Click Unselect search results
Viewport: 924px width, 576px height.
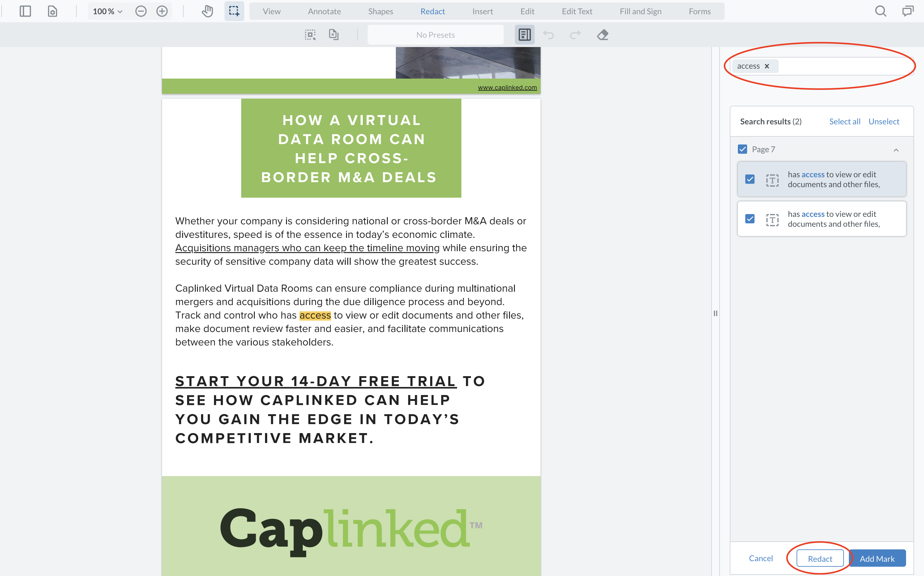point(883,122)
